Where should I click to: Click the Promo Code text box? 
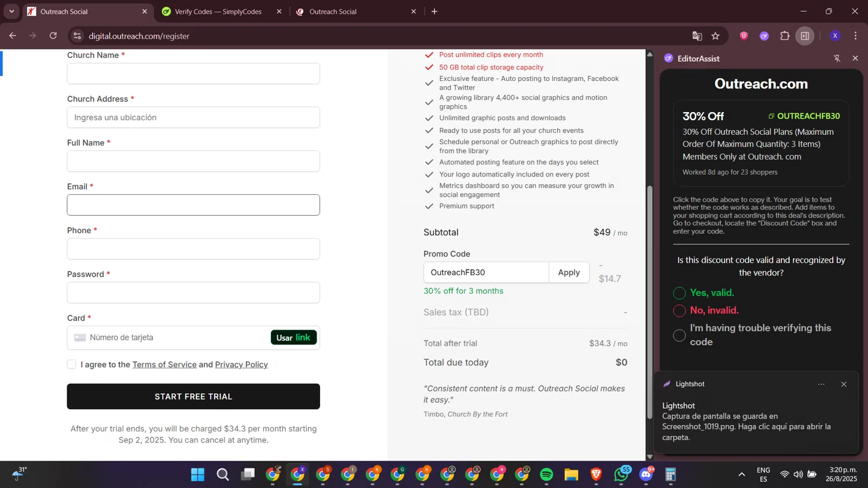486,272
